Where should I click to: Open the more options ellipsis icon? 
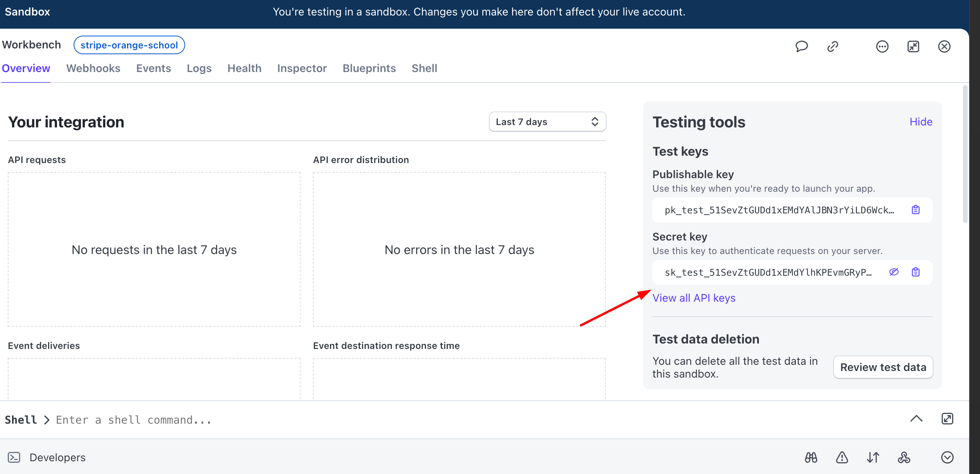882,46
